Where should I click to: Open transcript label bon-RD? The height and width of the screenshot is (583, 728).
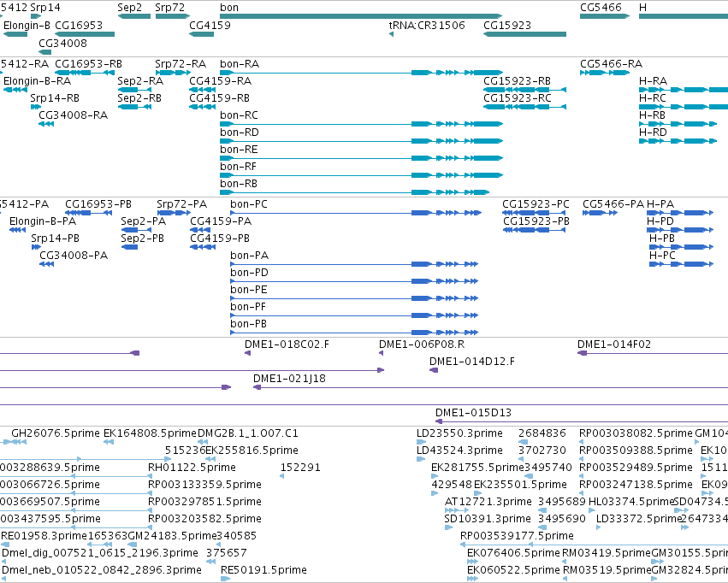[240, 132]
